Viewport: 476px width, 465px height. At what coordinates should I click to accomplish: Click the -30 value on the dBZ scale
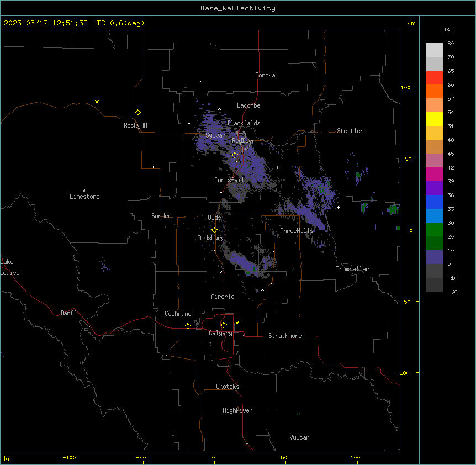pyautogui.click(x=452, y=292)
